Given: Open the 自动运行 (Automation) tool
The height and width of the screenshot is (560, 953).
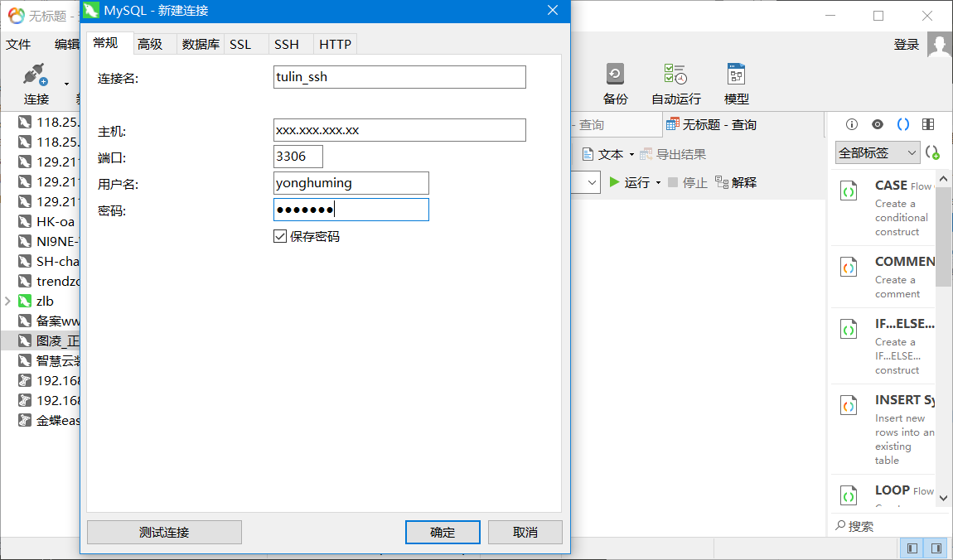Looking at the screenshot, I should coord(675,75).
